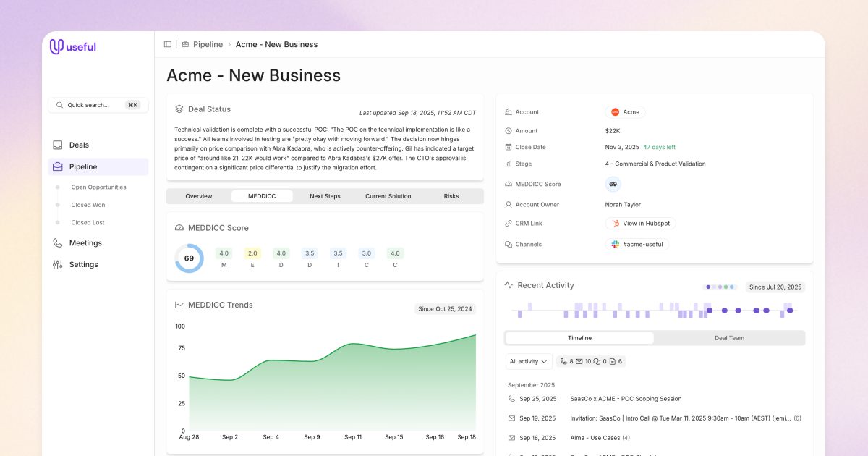Open the Open Opportunities sub-item

pos(98,187)
